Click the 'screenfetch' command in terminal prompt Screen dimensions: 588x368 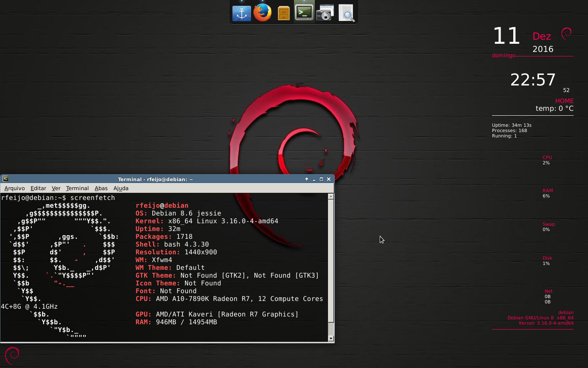pyautogui.click(x=92, y=197)
